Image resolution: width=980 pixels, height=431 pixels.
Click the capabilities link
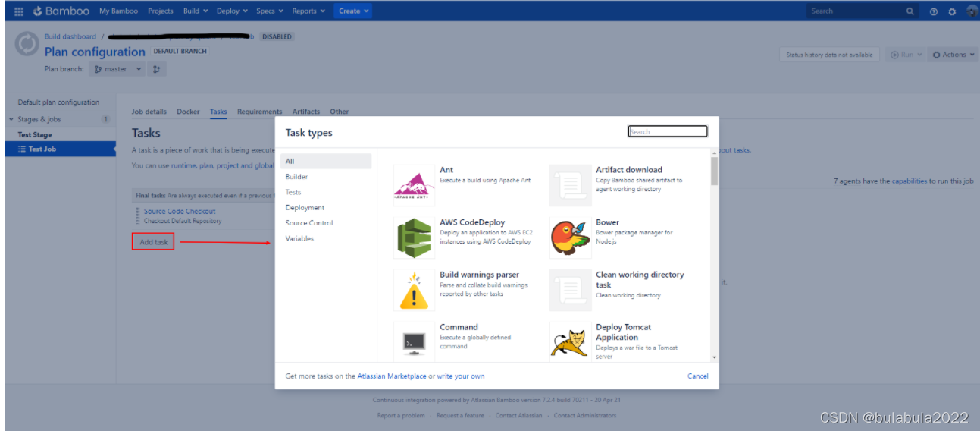[x=910, y=181]
